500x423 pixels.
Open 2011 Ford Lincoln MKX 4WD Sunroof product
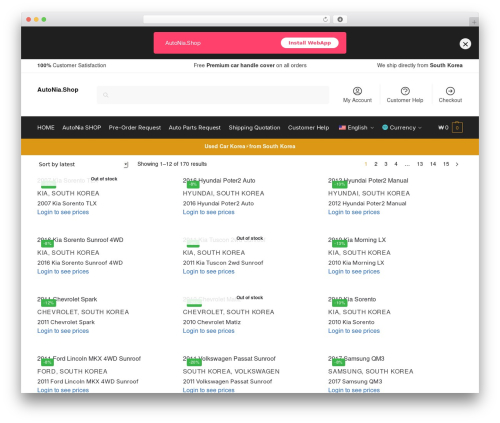[x=88, y=381]
